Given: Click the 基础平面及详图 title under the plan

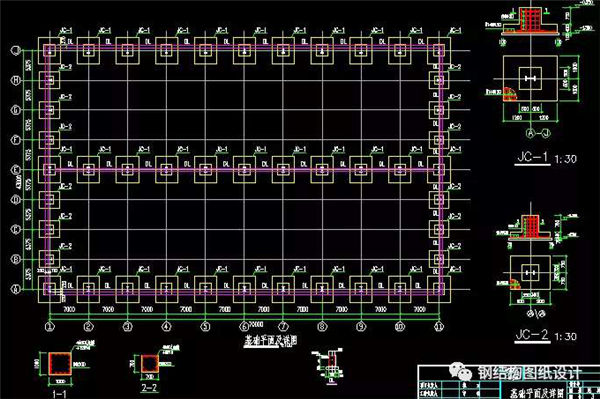Looking at the screenshot, I should point(271,340).
